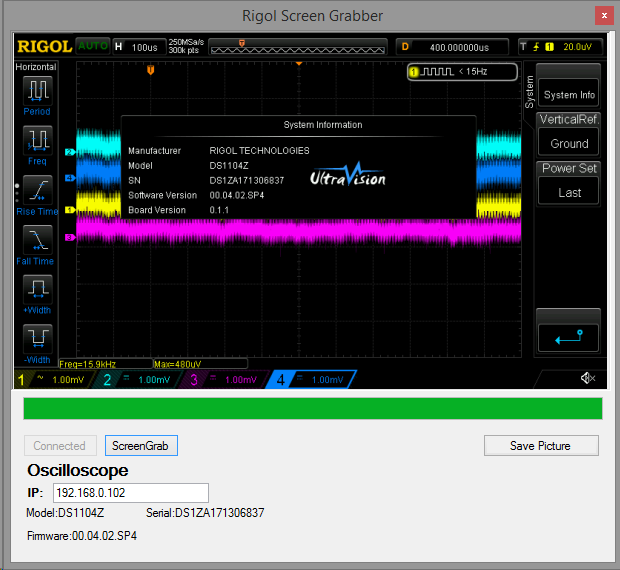Click the Horizontal panel label
The image size is (620, 570).
(x=36, y=67)
